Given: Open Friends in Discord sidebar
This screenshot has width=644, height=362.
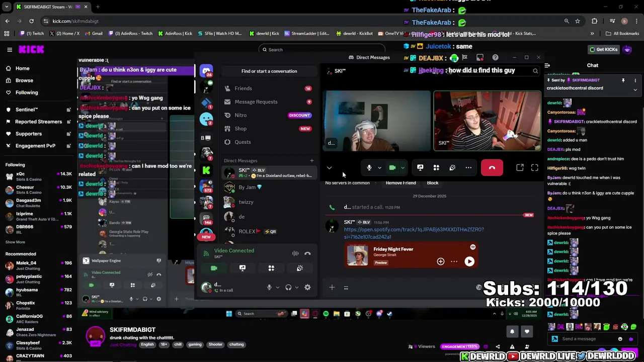Looking at the screenshot, I should pyautogui.click(x=269, y=88).
